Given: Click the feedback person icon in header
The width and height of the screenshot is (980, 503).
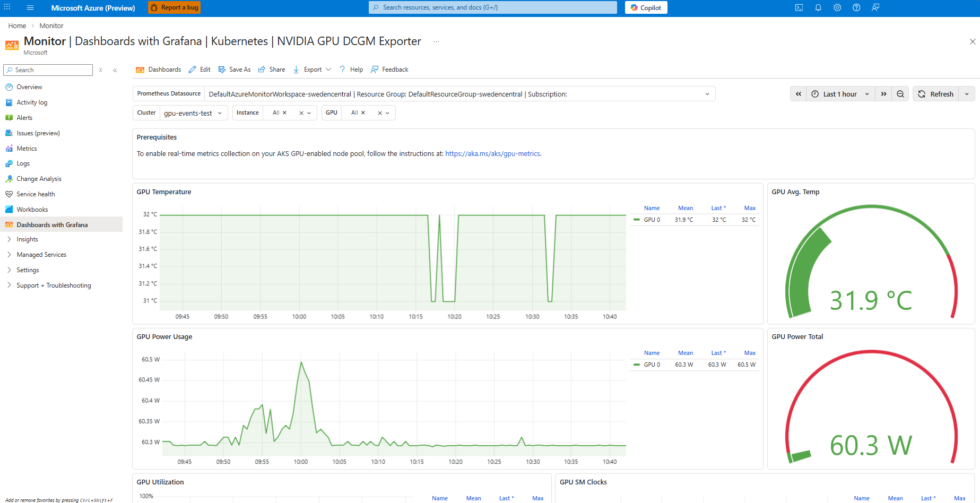Looking at the screenshot, I should click(875, 7).
